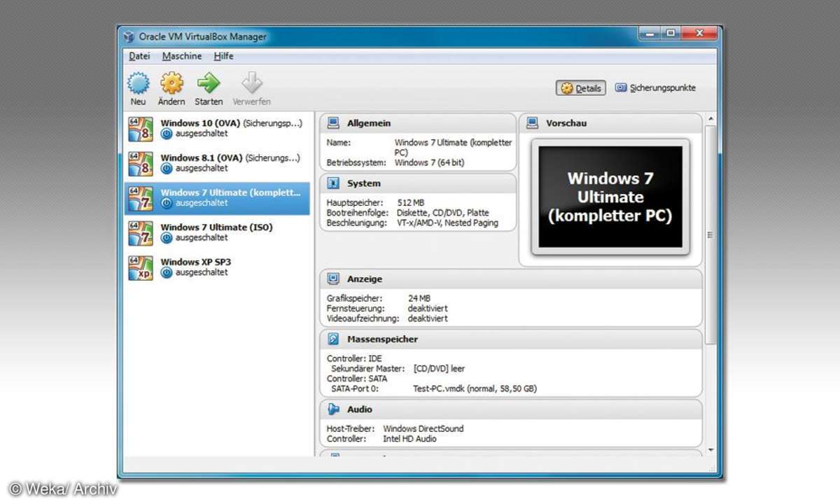The image size is (840, 504).
Task: Click power state icon under Windows 7 Ultimate (ISO)
Action: [x=167, y=237]
